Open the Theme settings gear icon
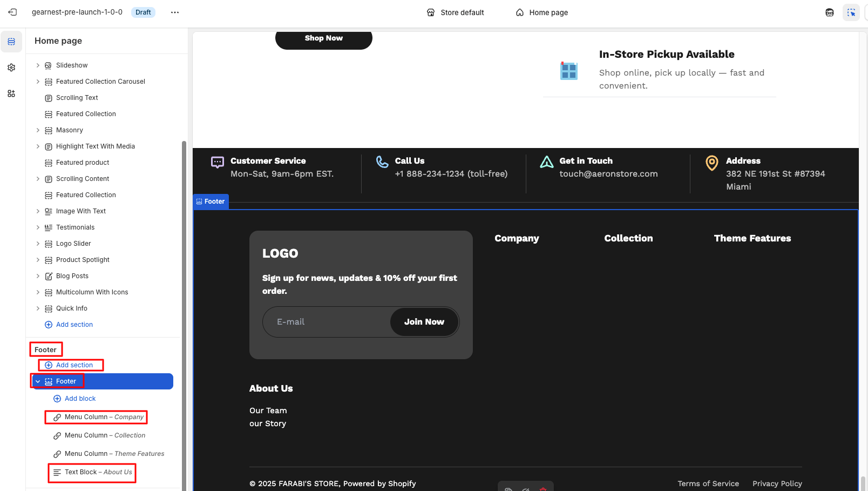 pyautogui.click(x=11, y=68)
